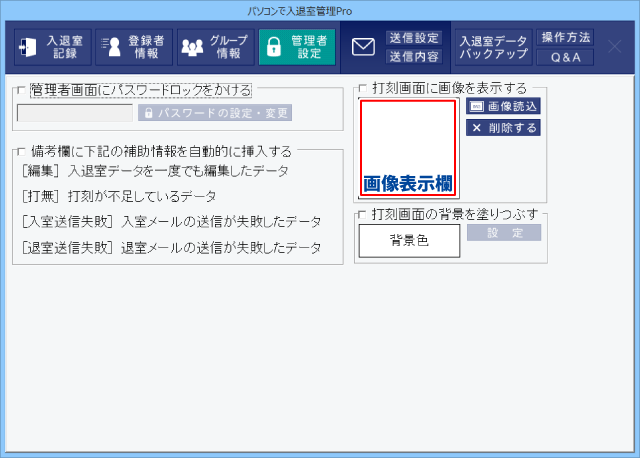Click the [打無] description line
The height and width of the screenshot is (458, 640).
point(119,196)
